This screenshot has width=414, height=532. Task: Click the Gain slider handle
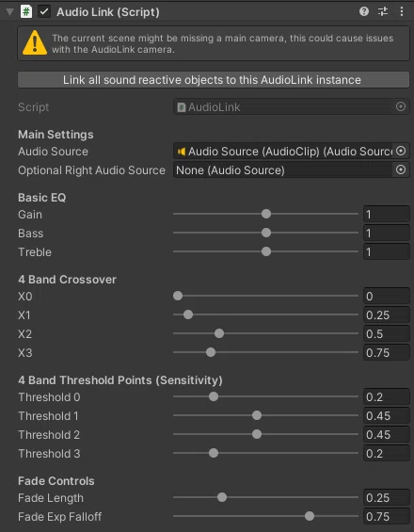(266, 214)
